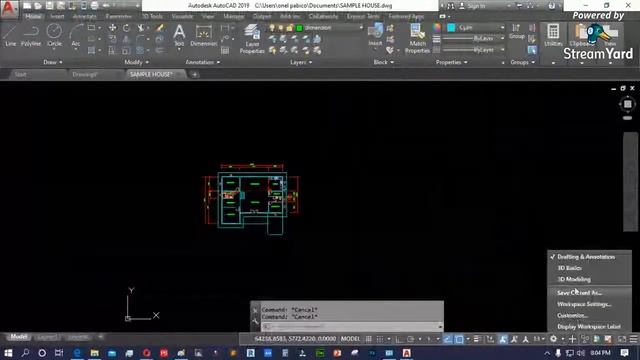The image size is (640, 360).
Task: Expand the Properties panel
Action: [451, 62]
